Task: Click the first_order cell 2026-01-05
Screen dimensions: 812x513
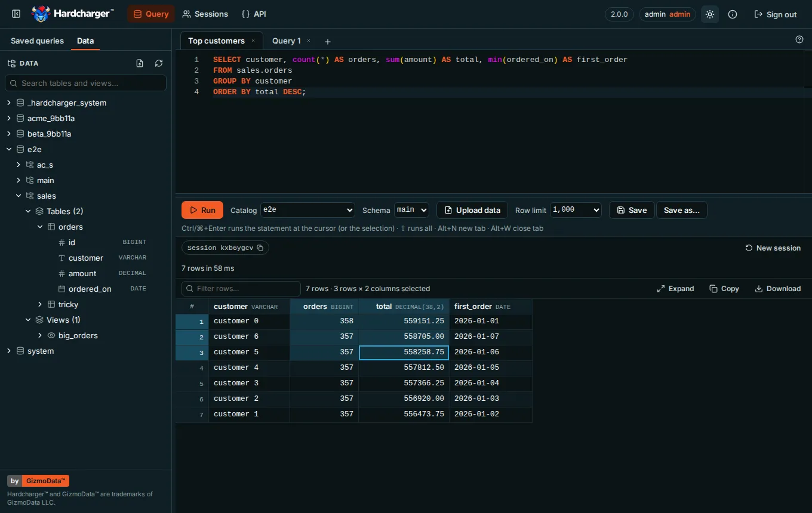Action: pyautogui.click(x=490, y=367)
